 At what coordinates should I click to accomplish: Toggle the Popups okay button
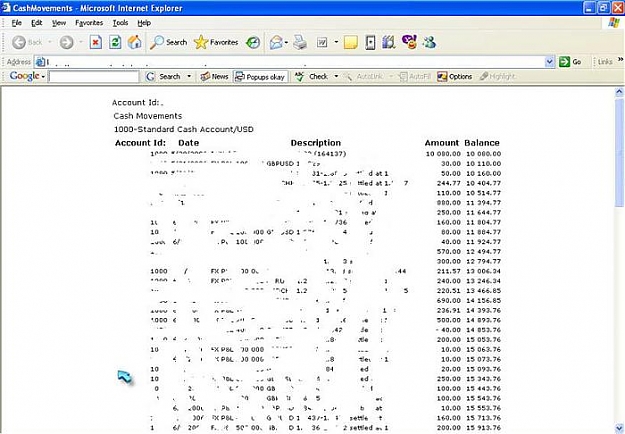(261, 77)
